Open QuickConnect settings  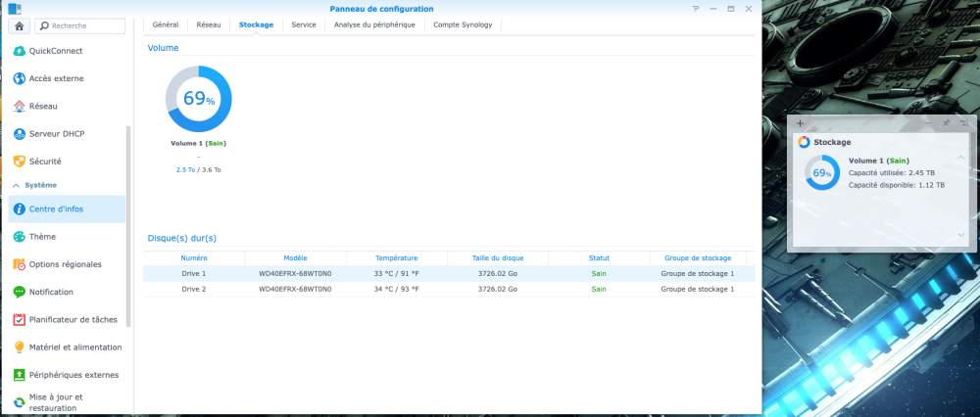pos(56,51)
